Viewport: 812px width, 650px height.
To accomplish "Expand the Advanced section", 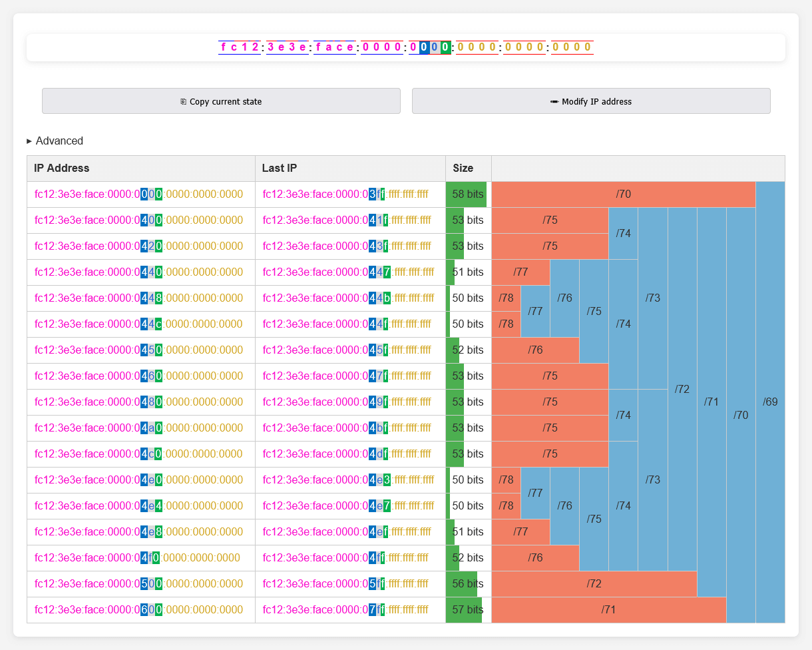I will coord(55,141).
